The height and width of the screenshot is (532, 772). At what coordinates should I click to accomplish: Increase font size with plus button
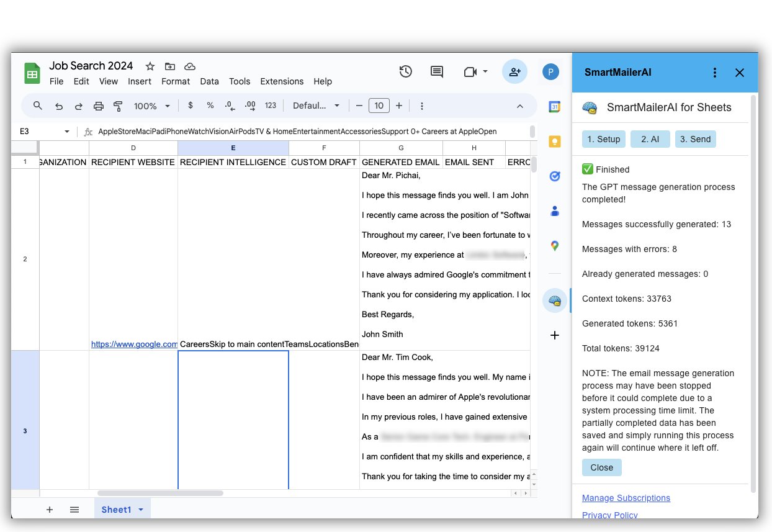(399, 106)
